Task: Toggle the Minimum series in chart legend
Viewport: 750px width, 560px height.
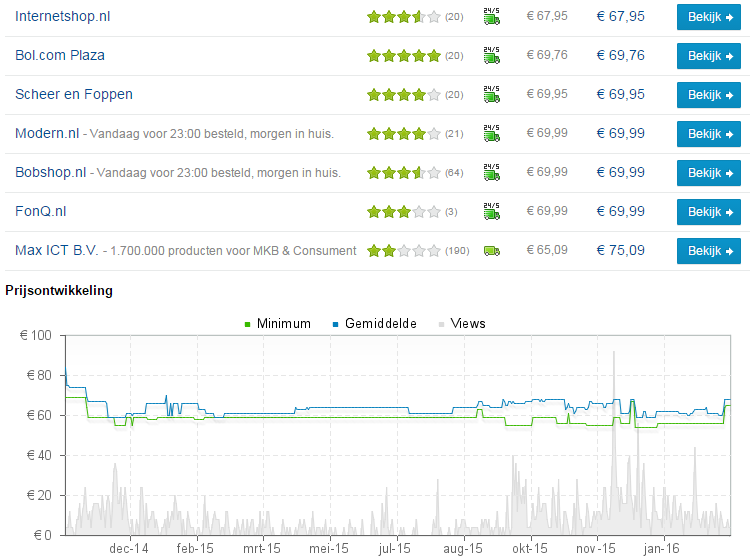Action: tap(277, 324)
